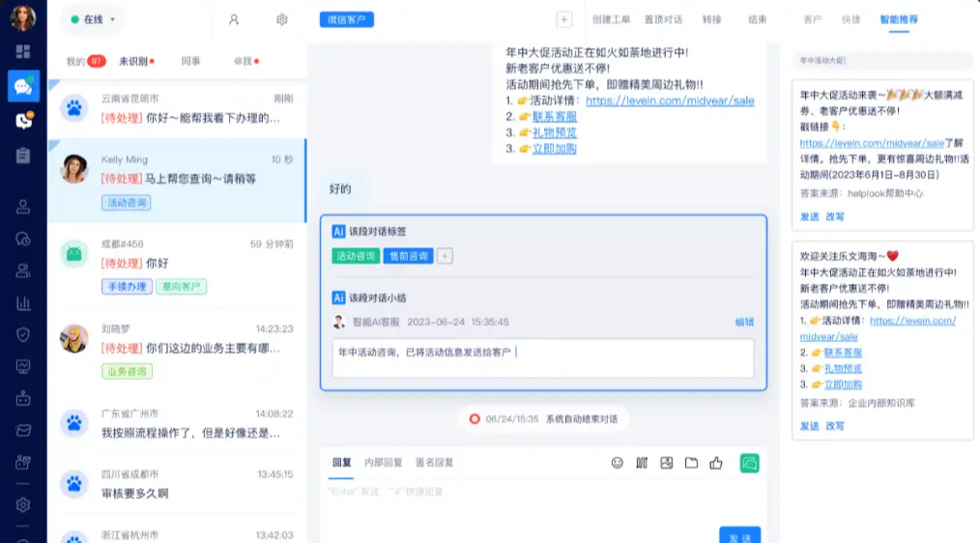Click the 业务咨询 tag on 刘晓梦
Image resolution: width=980 pixels, height=543 pixels.
[127, 372]
